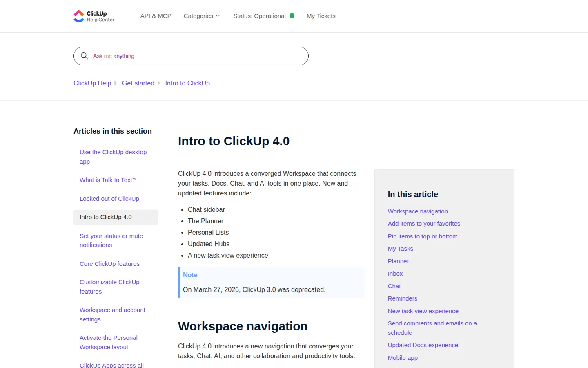Click the Note callout title
Image resolution: width=588 pixels, height=368 pixels.
click(x=190, y=275)
